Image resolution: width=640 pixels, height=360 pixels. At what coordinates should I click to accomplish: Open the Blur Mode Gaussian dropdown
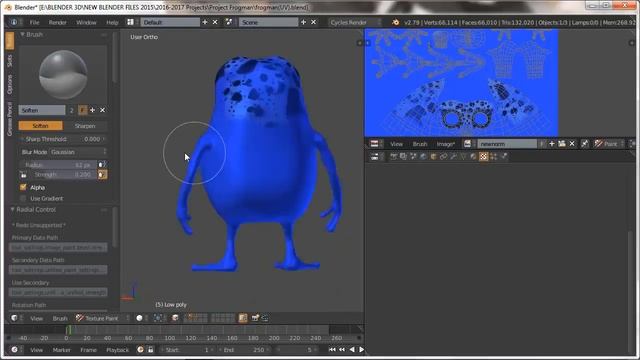[63, 152]
